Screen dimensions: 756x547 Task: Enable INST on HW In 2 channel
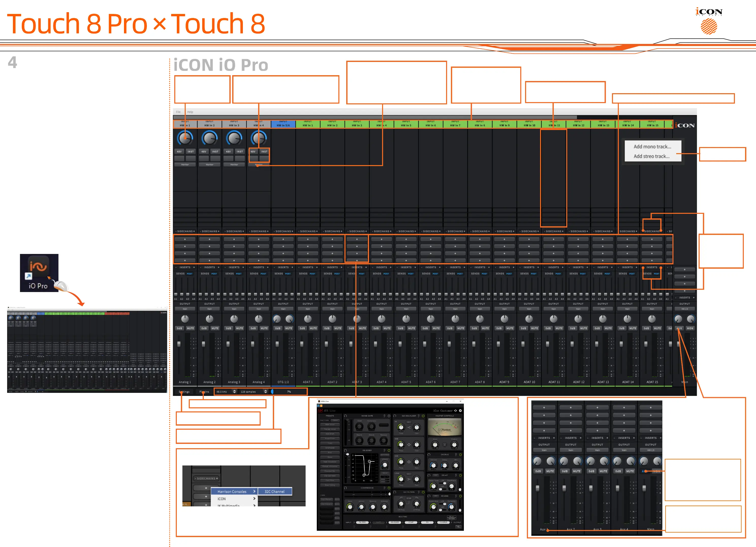coord(215,152)
